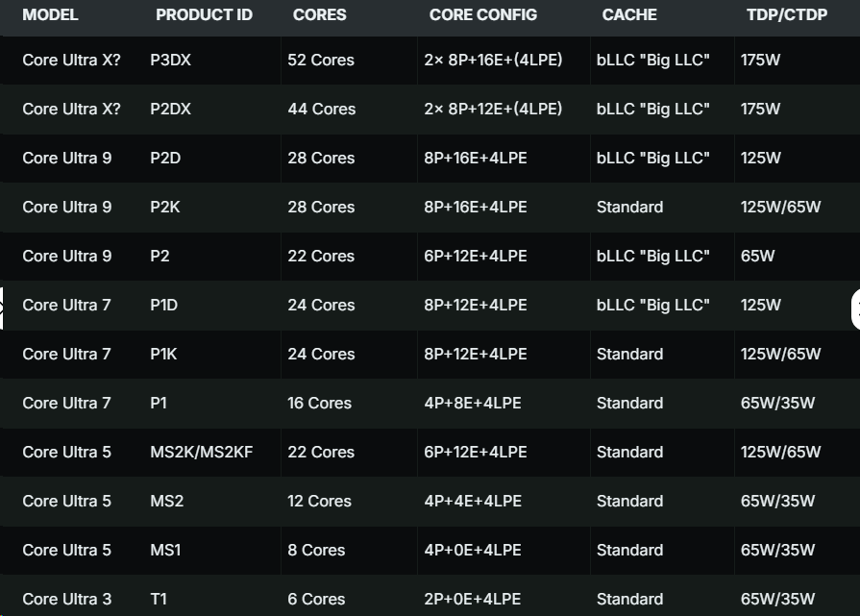Select the CORES column header
Image resolution: width=860 pixels, height=616 pixels.
pos(319,15)
